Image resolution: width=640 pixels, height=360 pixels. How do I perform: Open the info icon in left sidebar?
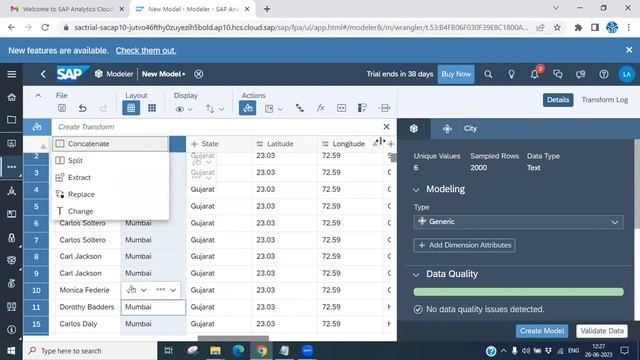[11, 329]
